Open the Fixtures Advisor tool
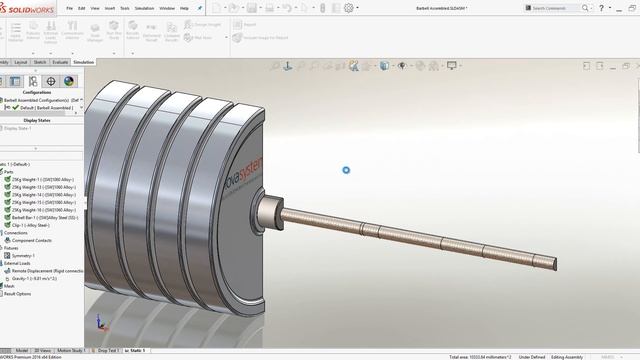 [33, 31]
